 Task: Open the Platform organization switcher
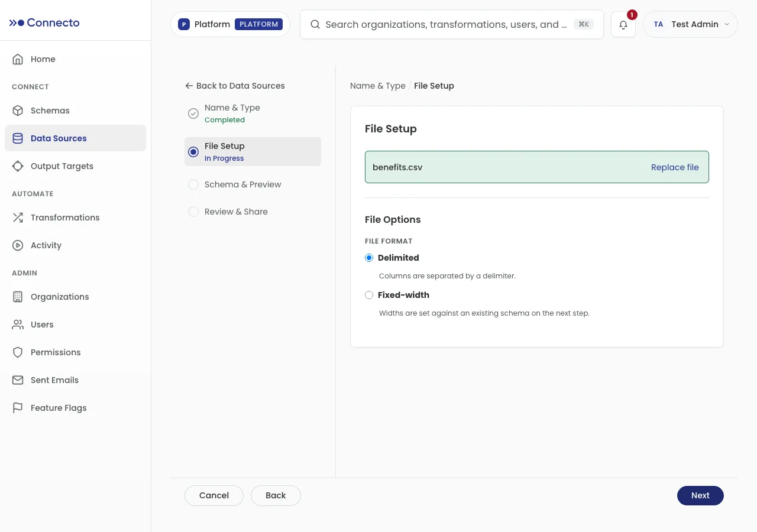230,24
